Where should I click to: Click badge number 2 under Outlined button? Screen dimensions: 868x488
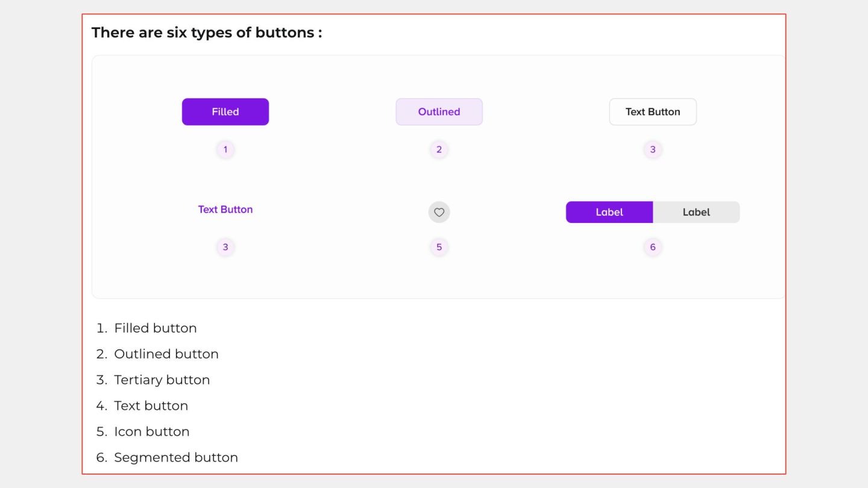[439, 149]
